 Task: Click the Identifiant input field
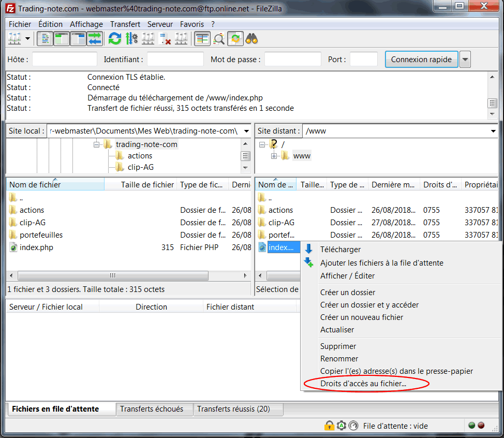pyautogui.click(x=175, y=59)
